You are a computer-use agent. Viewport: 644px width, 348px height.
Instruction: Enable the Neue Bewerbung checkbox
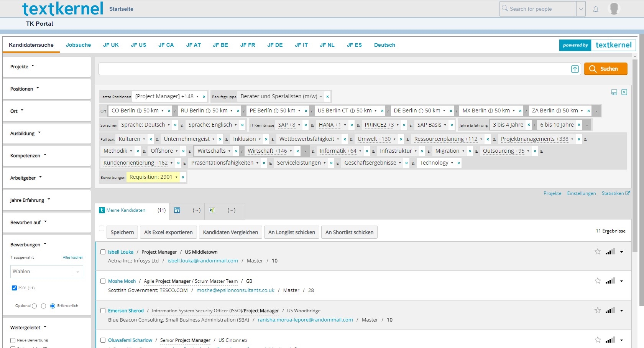(13, 340)
